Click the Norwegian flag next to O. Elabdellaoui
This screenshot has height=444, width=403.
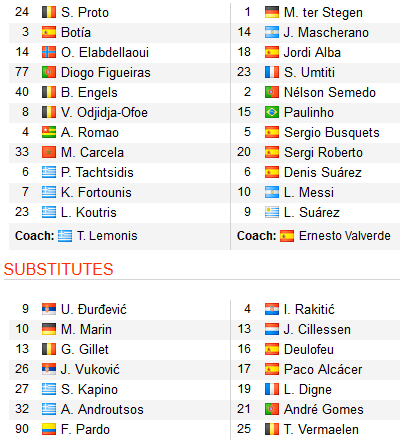coord(49,52)
